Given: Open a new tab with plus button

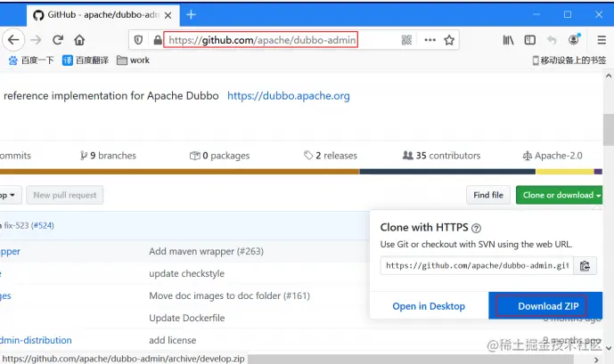Looking at the screenshot, I should [191, 15].
